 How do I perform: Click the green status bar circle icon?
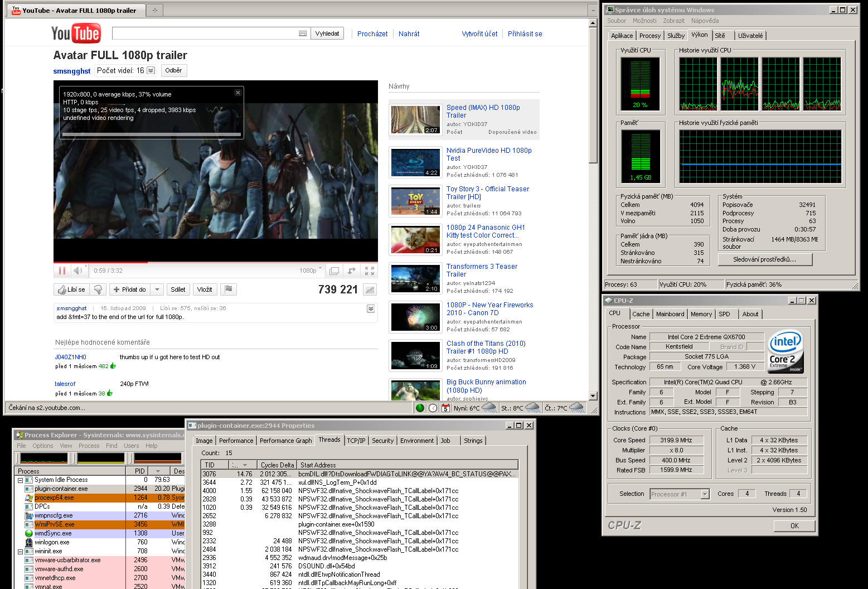coord(420,408)
